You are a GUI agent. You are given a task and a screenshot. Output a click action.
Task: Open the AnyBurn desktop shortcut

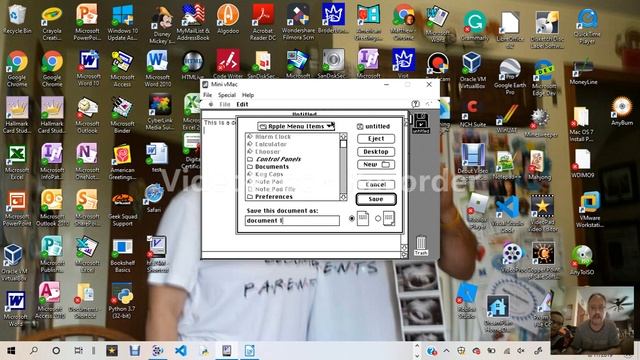pos(622,111)
